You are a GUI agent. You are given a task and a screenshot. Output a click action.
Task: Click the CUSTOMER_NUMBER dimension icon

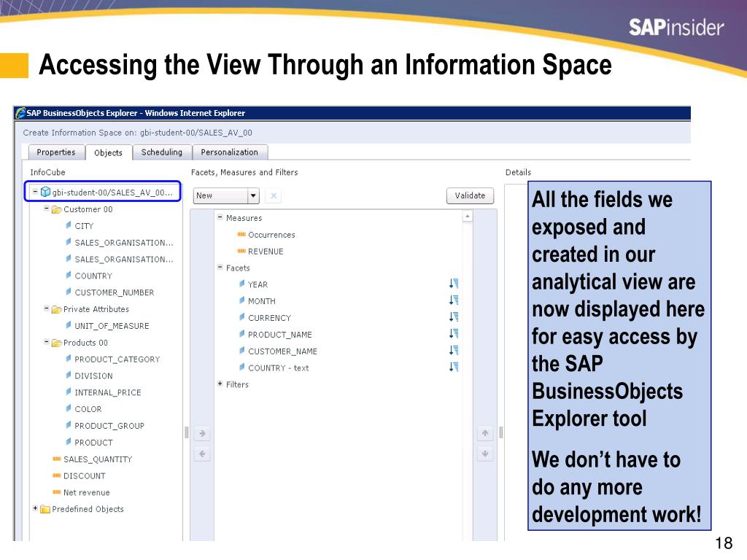68,292
